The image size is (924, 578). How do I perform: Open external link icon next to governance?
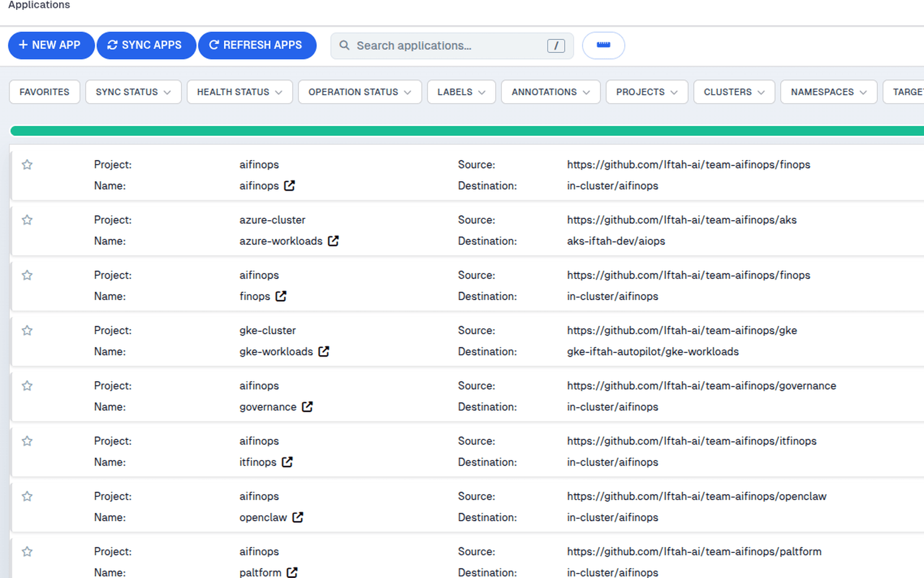click(308, 407)
